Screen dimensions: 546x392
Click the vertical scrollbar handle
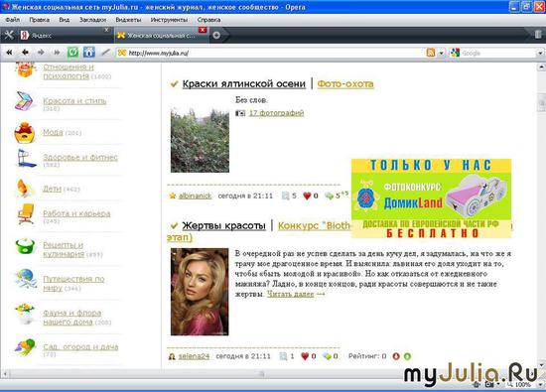pos(541,102)
